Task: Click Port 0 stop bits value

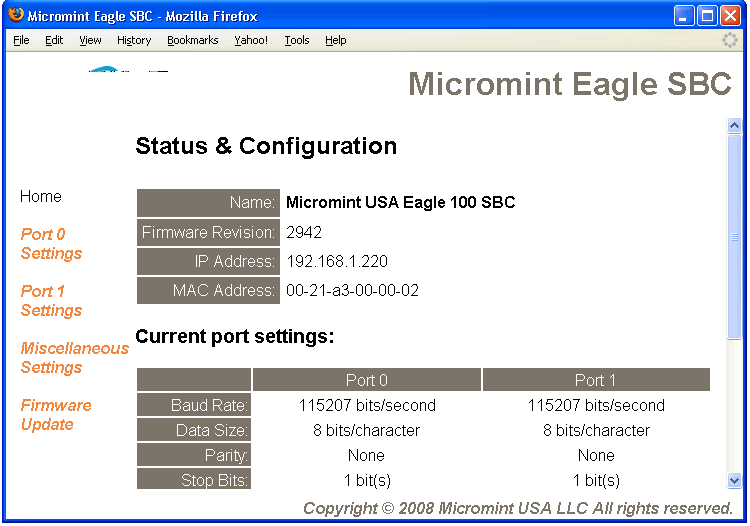Action: (x=367, y=480)
